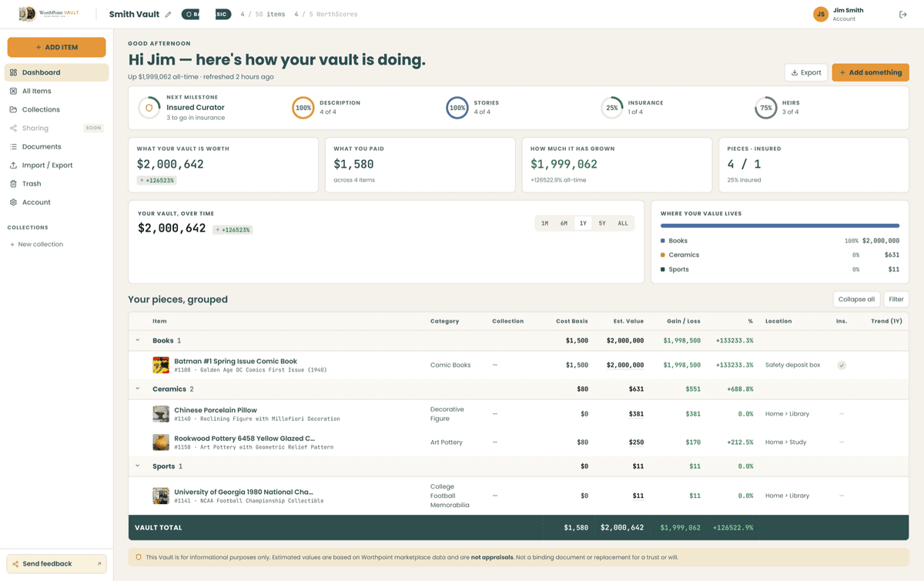Click Send feedback

click(57, 564)
